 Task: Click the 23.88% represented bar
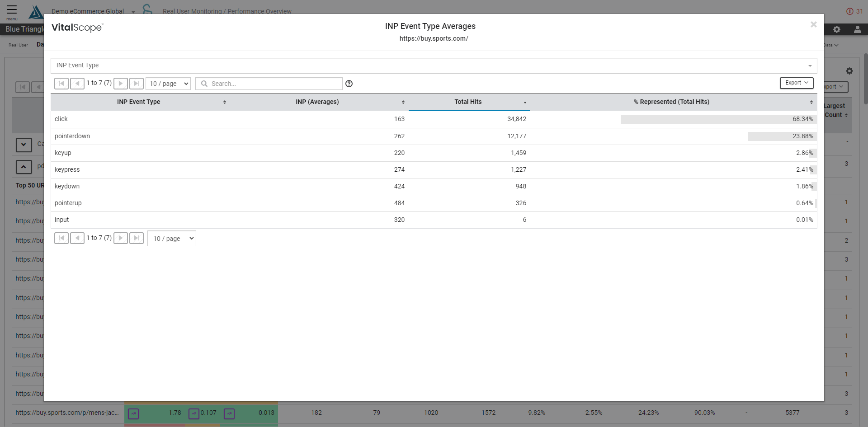click(782, 136)
